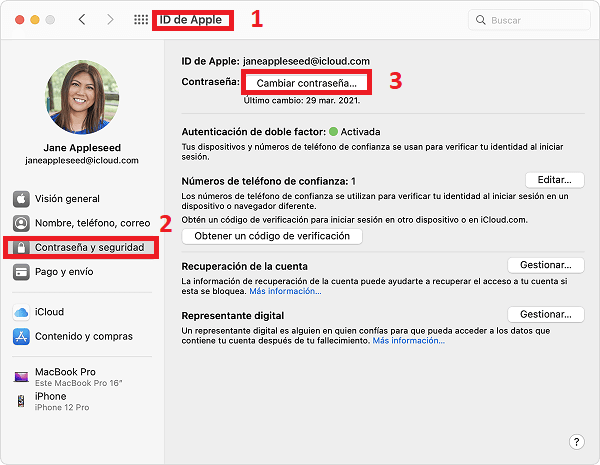Click the App Store icon for Contenido y compras
This screenshot has height=465, width=600.
point(21,336)
